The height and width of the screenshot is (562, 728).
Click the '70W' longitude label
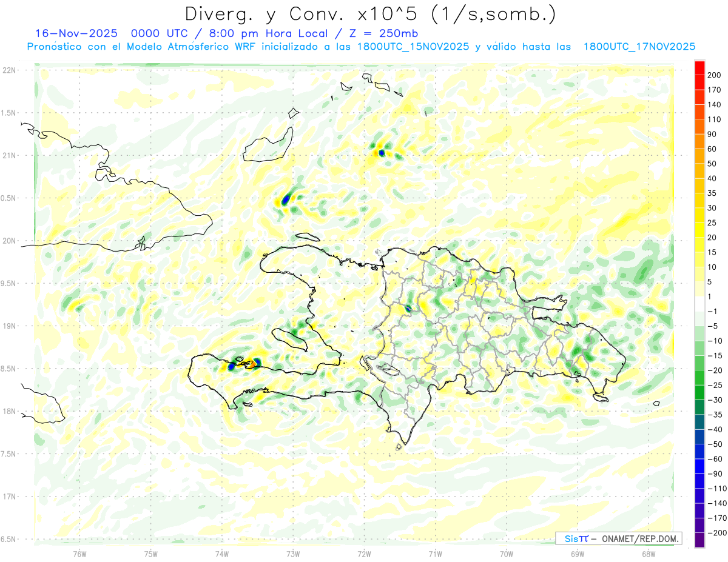click(507, 554)
